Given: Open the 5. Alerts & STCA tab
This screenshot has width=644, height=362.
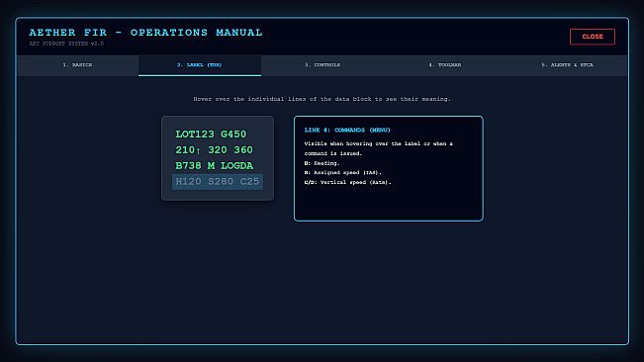Looking at the screenshot, I should (x=567, y=65).
